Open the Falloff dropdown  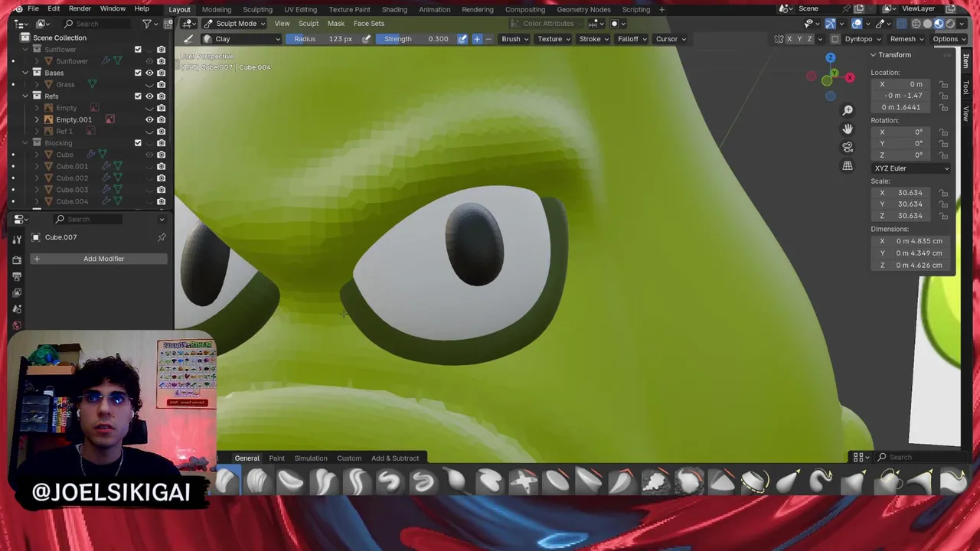(x=632, y=39)
